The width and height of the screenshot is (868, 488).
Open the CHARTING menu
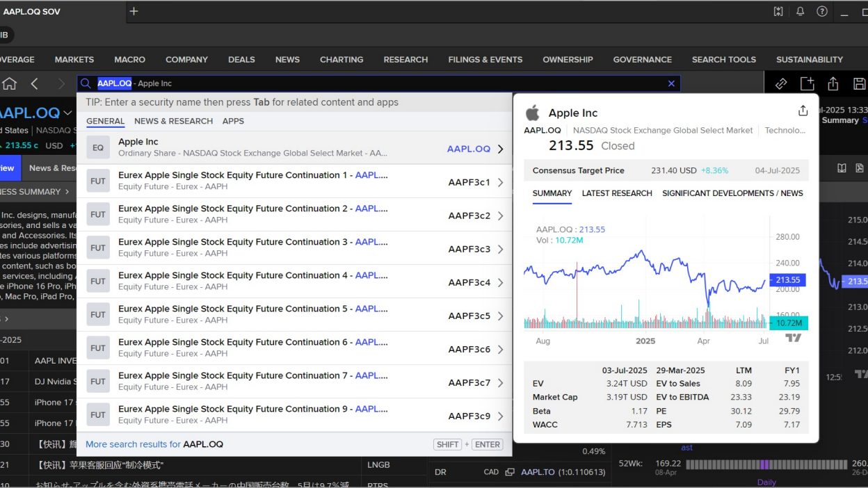(x=341, y=60)
